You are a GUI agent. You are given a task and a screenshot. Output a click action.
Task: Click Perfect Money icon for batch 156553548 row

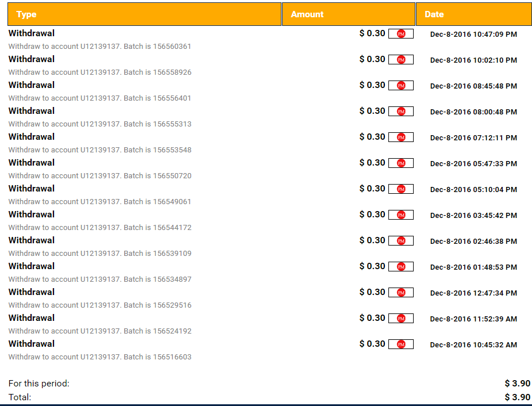coord(401,137)
